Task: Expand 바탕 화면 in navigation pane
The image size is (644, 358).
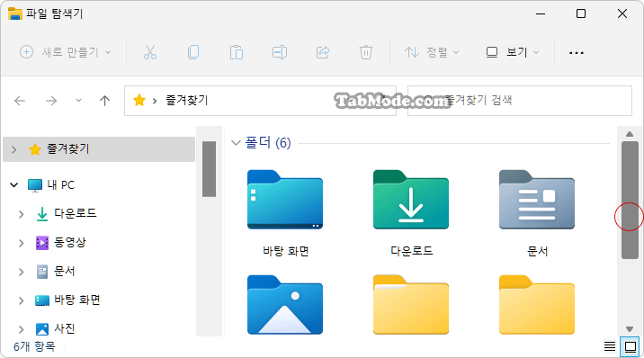Action: [22, 300]
